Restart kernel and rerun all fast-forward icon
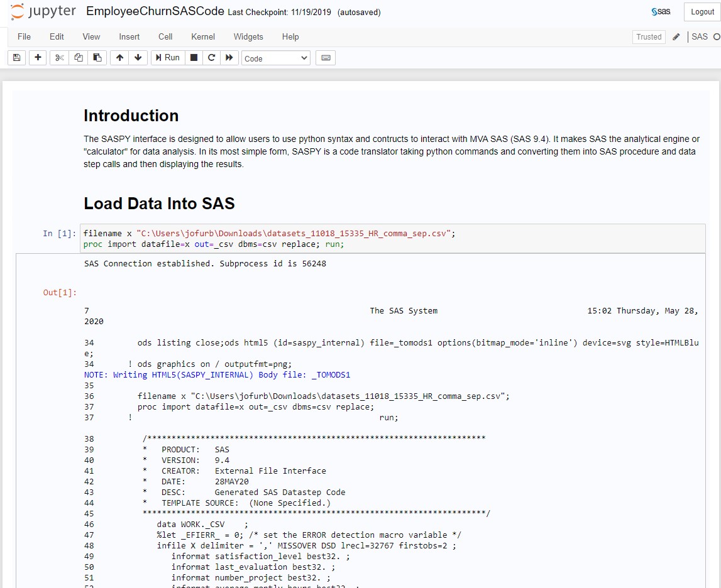Viewport: 721px width, 588px height. [x=229, y=58]
